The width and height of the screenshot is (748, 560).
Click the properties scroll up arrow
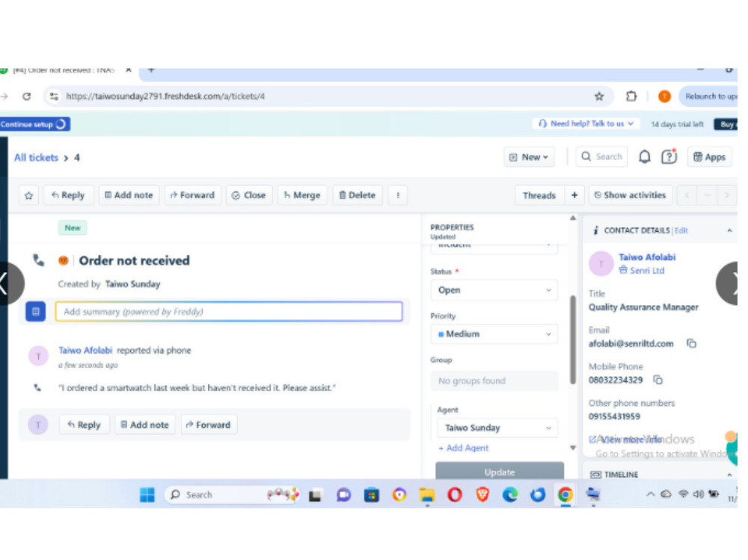[573, 218]
